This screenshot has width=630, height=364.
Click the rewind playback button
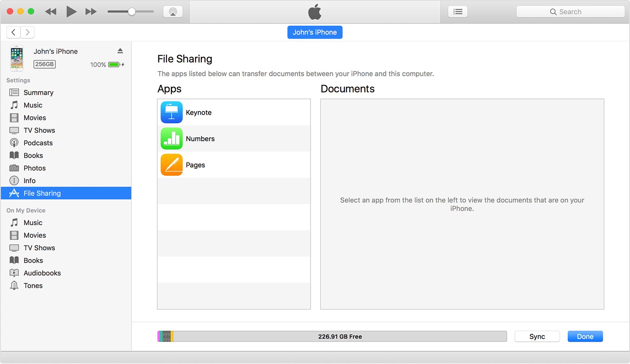(x=51, y=12)
